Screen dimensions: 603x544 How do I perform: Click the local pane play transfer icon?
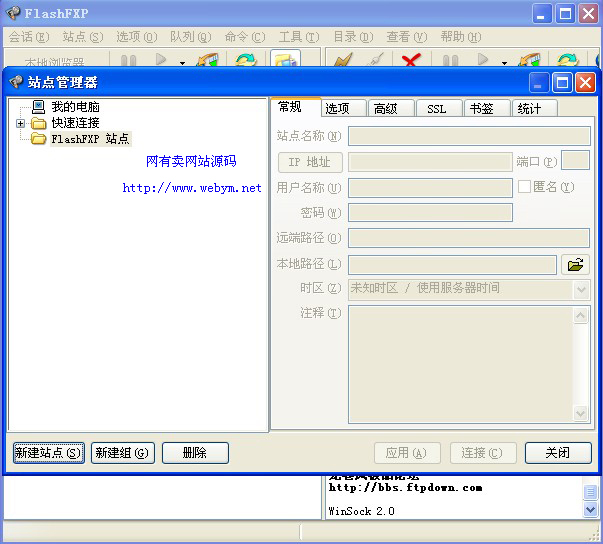click(161, 59)
